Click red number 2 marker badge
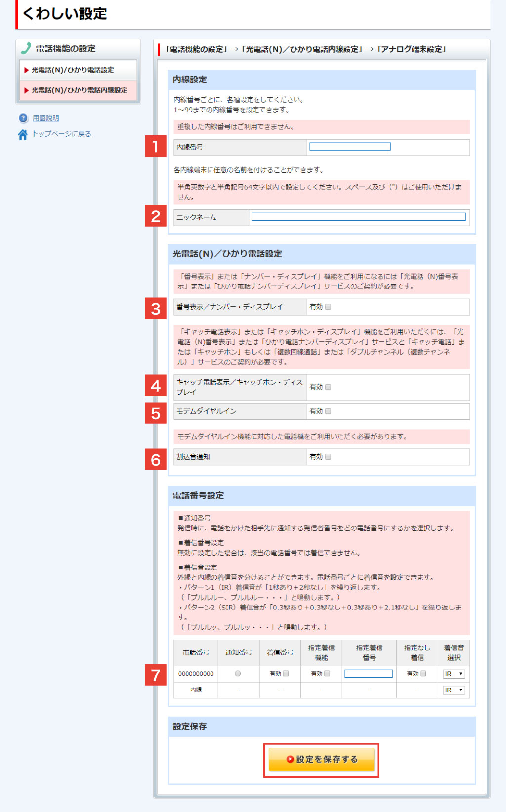 point(155,216)
